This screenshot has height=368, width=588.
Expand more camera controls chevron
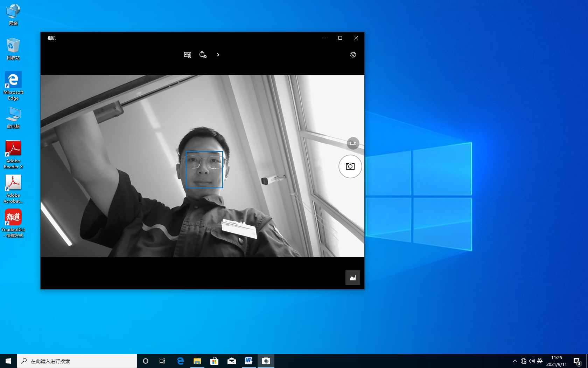pos(218,55)
